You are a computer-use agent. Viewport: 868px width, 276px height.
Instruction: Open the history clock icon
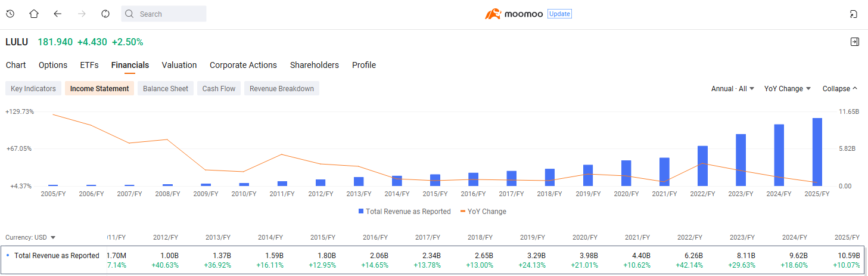[x=10, y=14]
